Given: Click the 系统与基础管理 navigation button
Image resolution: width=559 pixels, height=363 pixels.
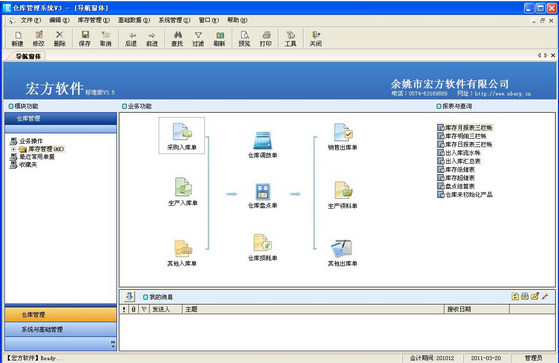Looking at the screenshot, I should point(60,329).
